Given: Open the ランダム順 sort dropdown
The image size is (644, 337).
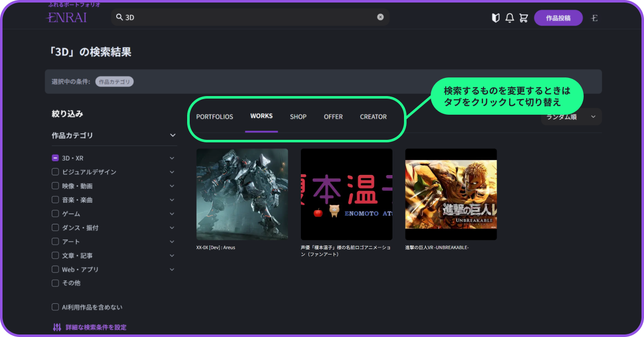Looking at the screenshot, I should [x=571, y=117].
